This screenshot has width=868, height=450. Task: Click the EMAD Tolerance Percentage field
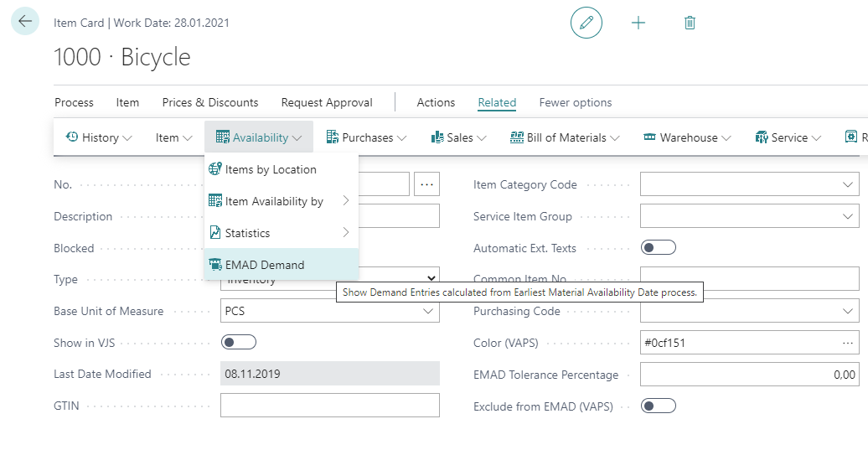click(750, 375)
